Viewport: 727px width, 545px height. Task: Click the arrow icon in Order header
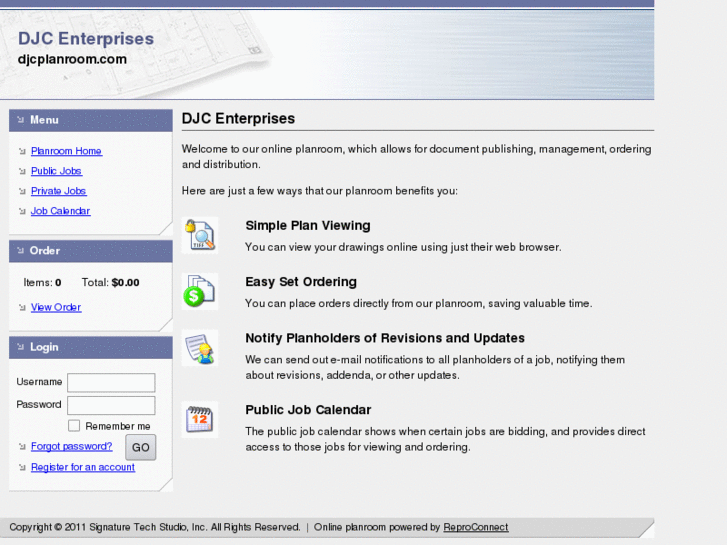click(x=20, y=250)
